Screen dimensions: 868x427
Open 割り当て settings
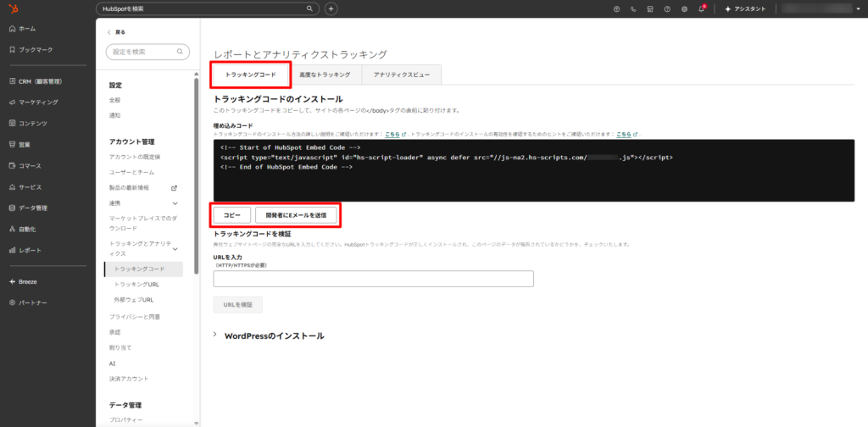click(120, 348)
